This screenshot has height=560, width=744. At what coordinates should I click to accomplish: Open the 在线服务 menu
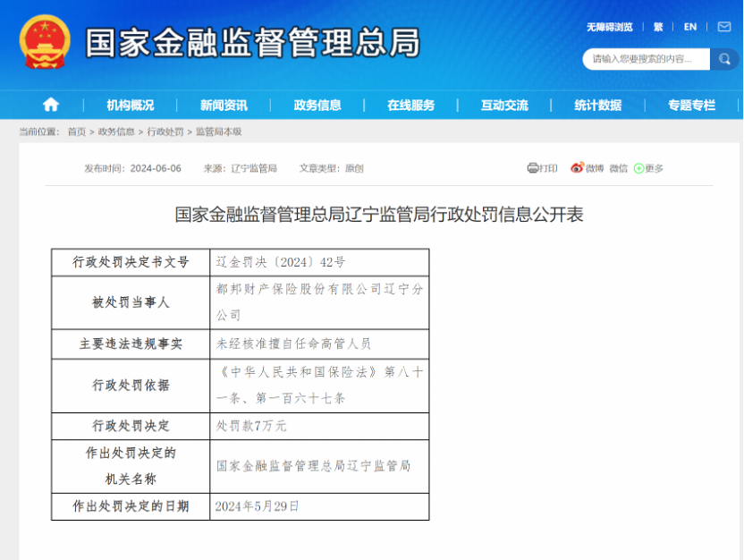coord(411,105)
